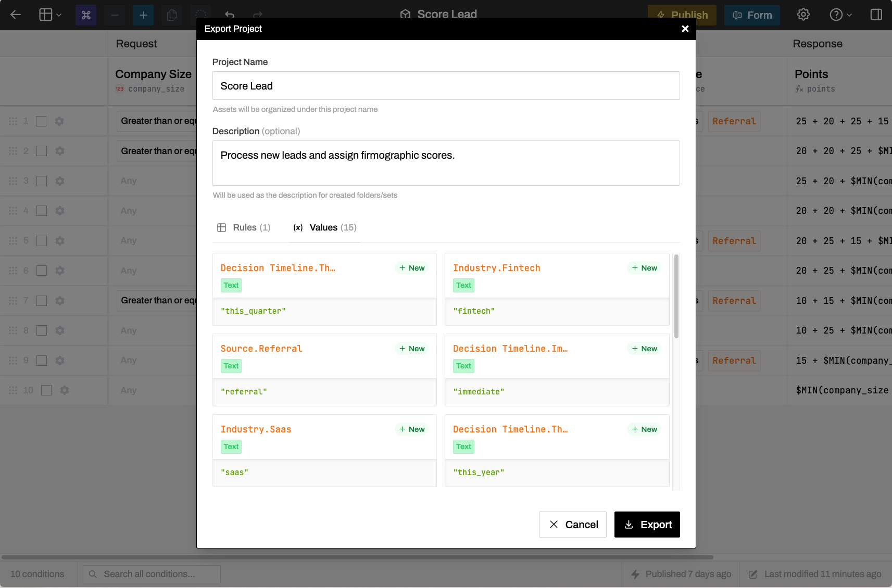892x588 pixels.
Task: Expand the Help dropdown menu
Action: (x=839, y=15)
